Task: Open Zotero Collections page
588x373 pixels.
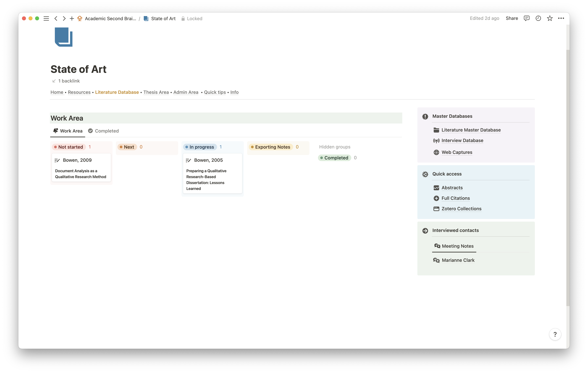Action: click(461, 209)
